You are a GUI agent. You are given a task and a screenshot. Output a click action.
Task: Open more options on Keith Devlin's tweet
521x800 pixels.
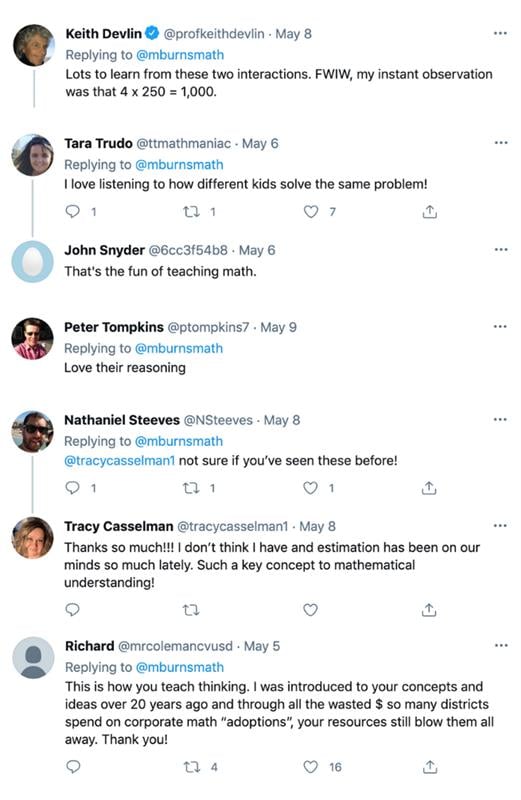click(501, 33)
